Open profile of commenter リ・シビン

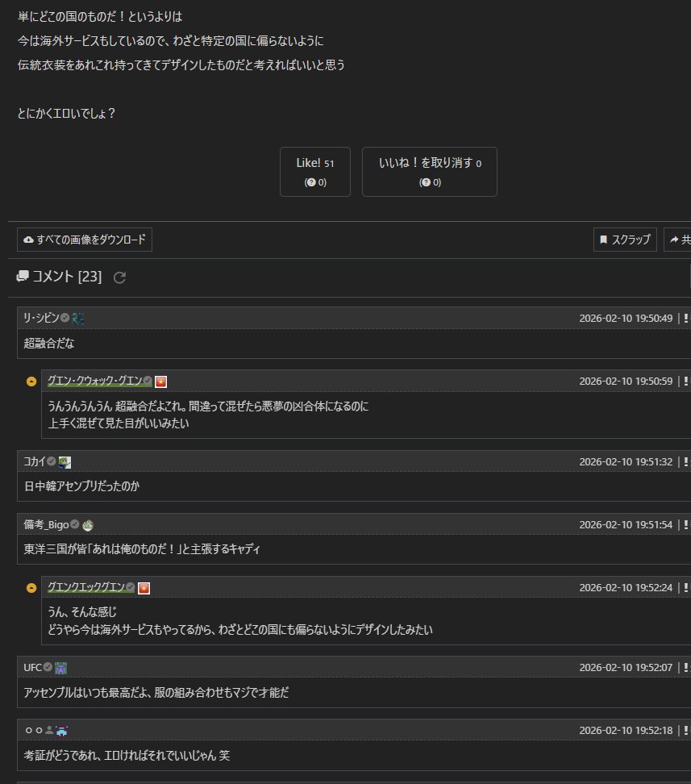[x=41, y=318]
